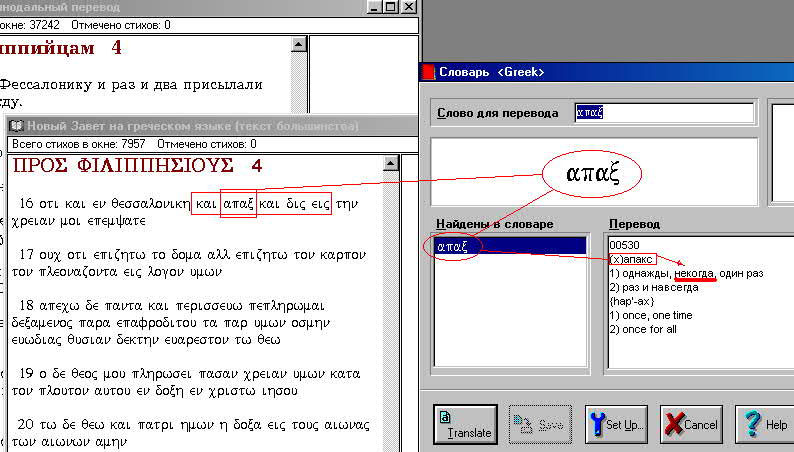
Task: Click the book icon of Новый Завет window
Action: click(15, 126)
